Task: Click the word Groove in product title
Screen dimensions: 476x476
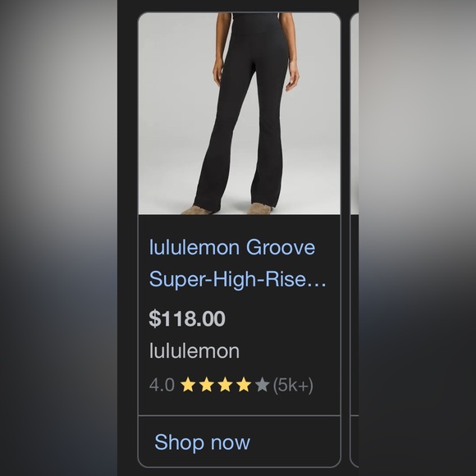Action: tap(281, 247)
